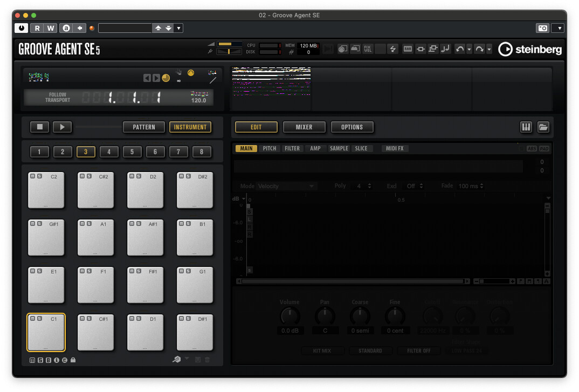The width and height of the screenshot is (579, 392).
Task: Click the Fade 100 ms stepper
Action: tap(481, 186)
